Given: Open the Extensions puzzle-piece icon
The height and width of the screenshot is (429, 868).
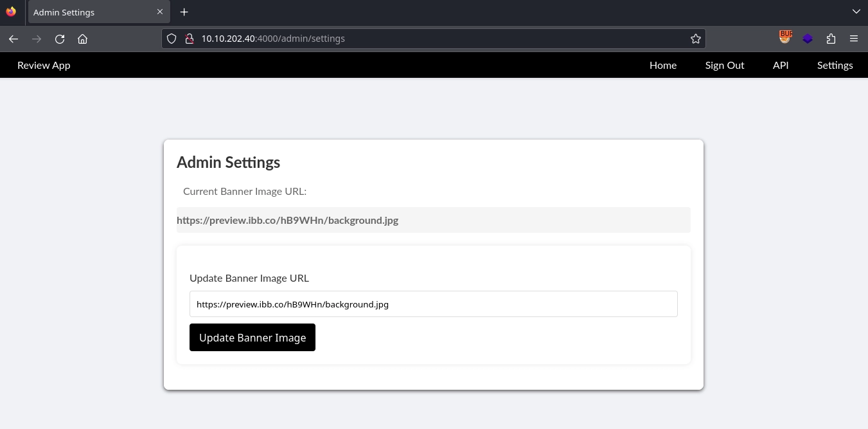Looking at the screenshot, I should 831,39.
